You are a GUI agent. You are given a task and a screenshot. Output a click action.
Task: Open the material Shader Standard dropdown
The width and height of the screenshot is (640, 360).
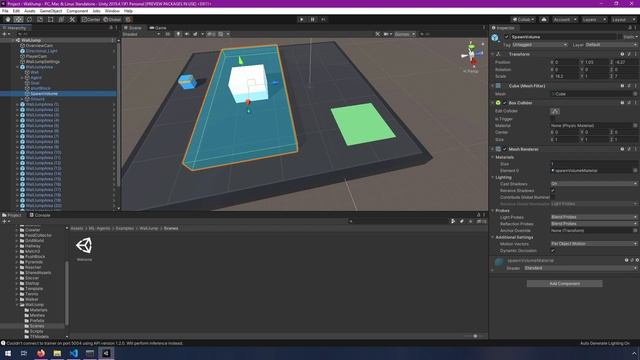click(580, 268)
